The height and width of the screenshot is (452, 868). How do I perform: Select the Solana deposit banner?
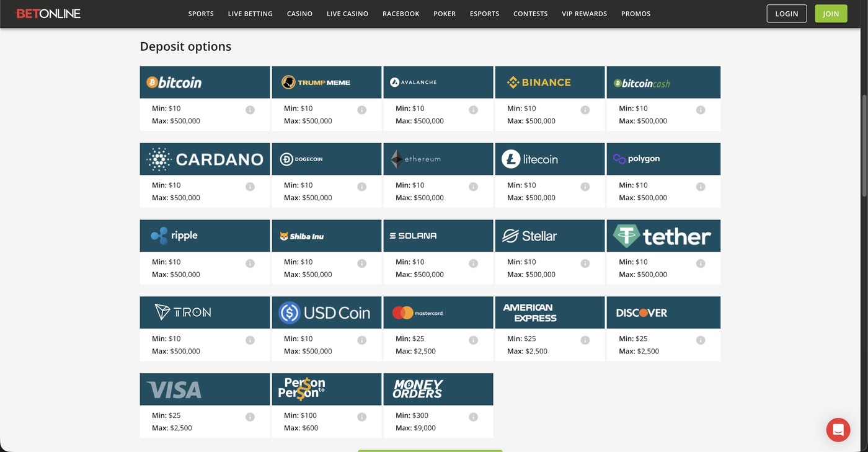[438, 236]
